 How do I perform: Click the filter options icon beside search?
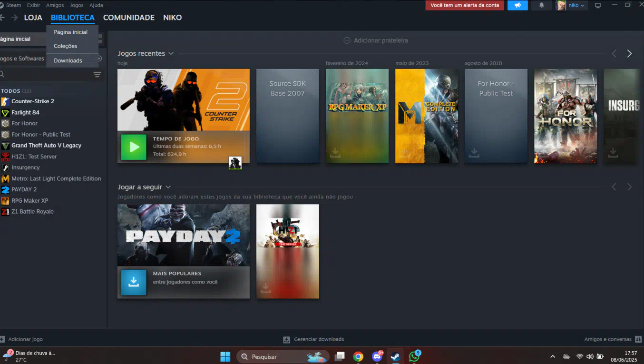click(x=97, y=74)
